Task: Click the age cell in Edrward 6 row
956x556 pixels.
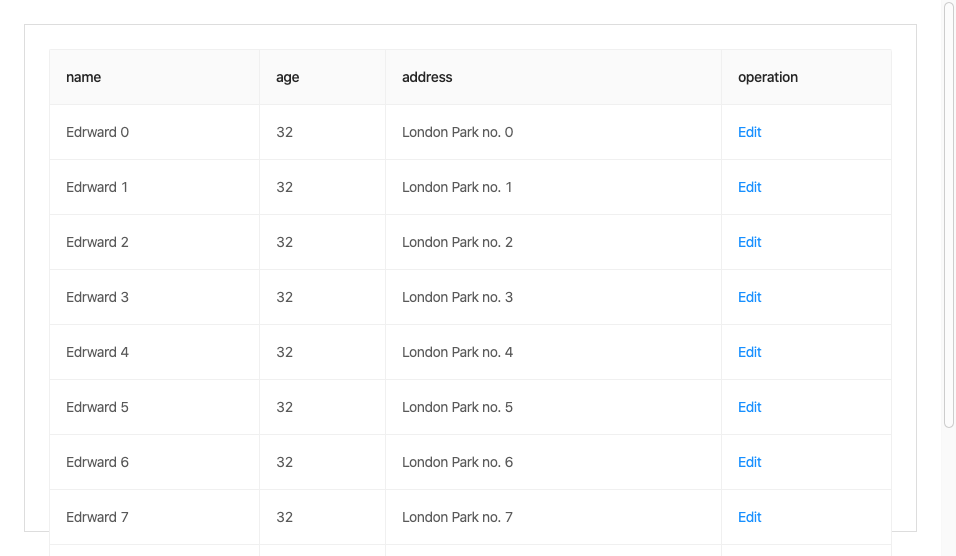Action: tap(285, 462)
